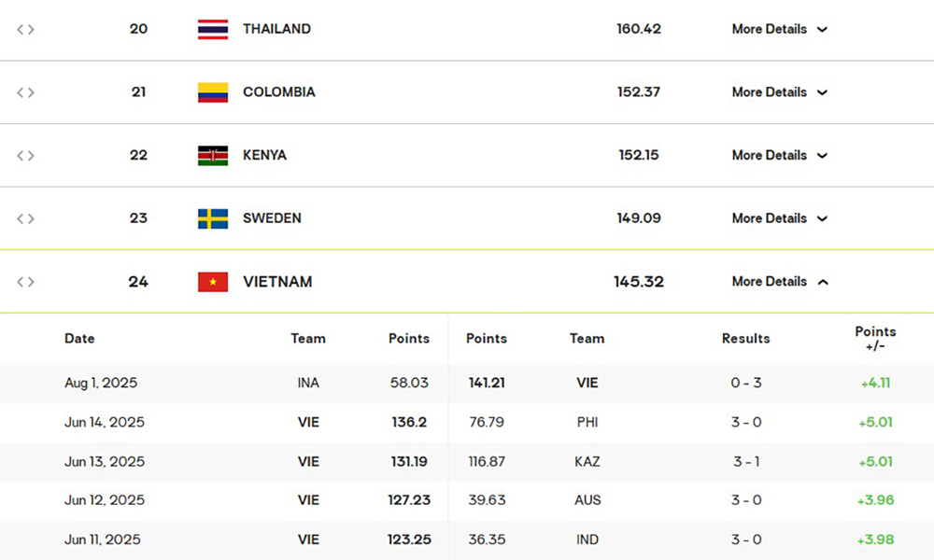Click the Thailand flag icon
934x560 pixels.
pyautogui.click(x=213, y=29)
